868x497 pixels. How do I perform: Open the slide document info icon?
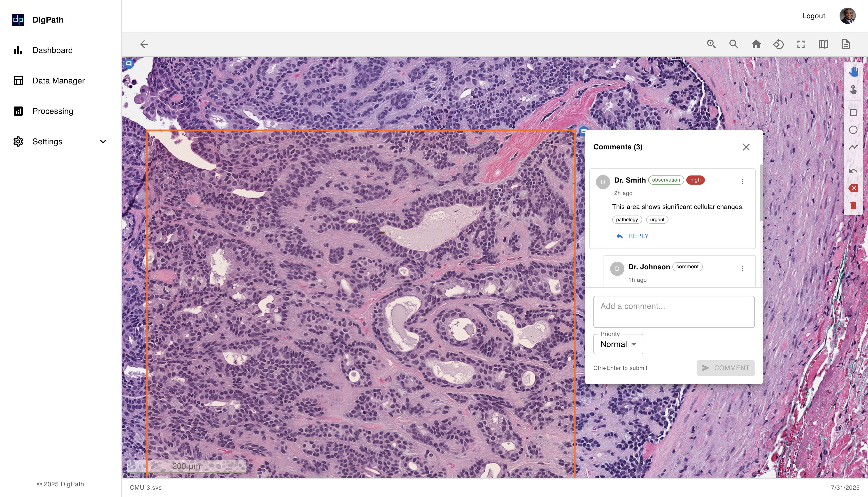coord(845,44)
